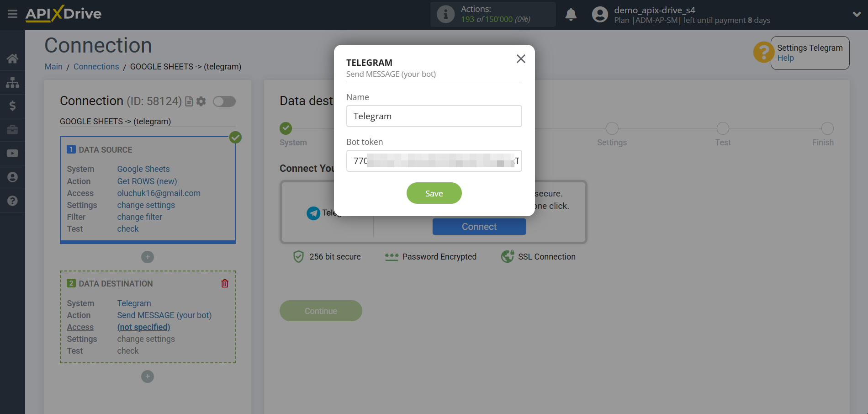Click the '(not specified)' Access link

pos(143,327)
